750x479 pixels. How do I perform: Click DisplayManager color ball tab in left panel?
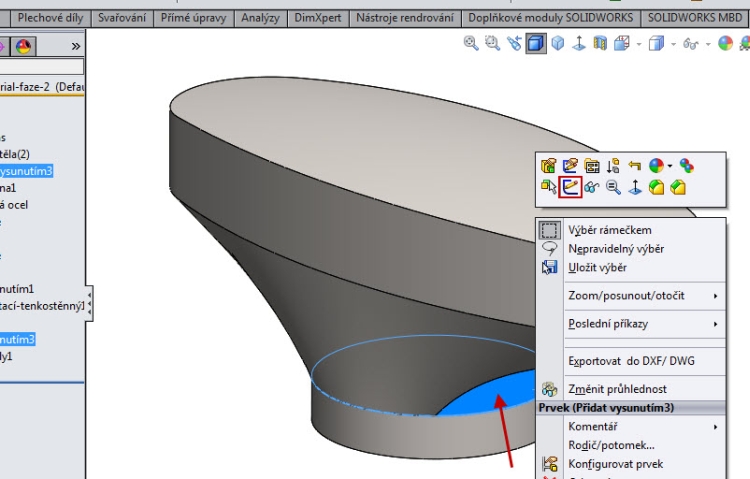23,46
